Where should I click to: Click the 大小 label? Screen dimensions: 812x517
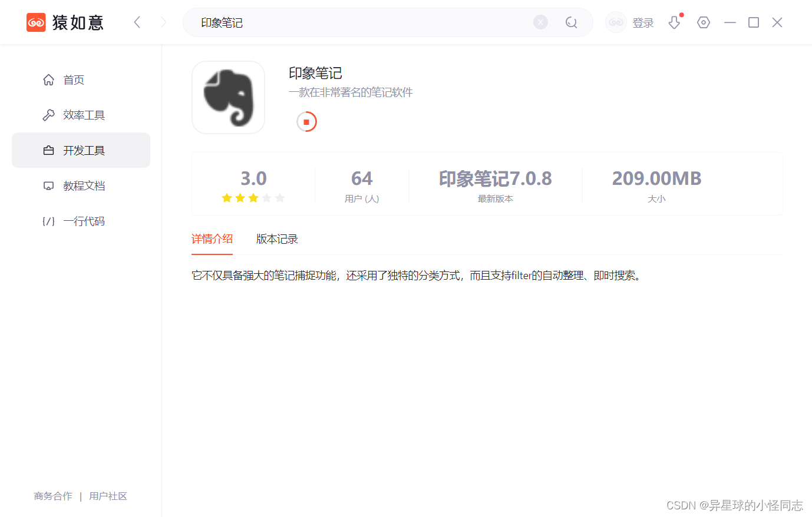tap(656, 199)
